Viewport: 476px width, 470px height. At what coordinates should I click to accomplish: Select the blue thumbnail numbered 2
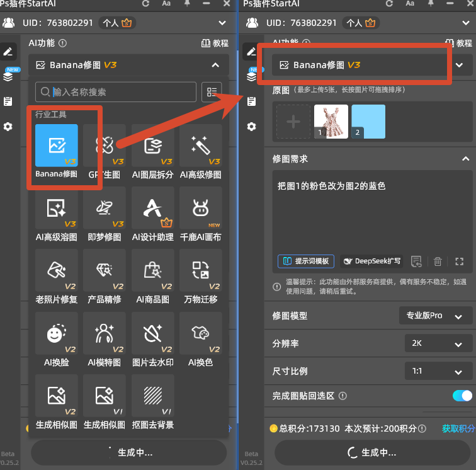coord(368,122)
